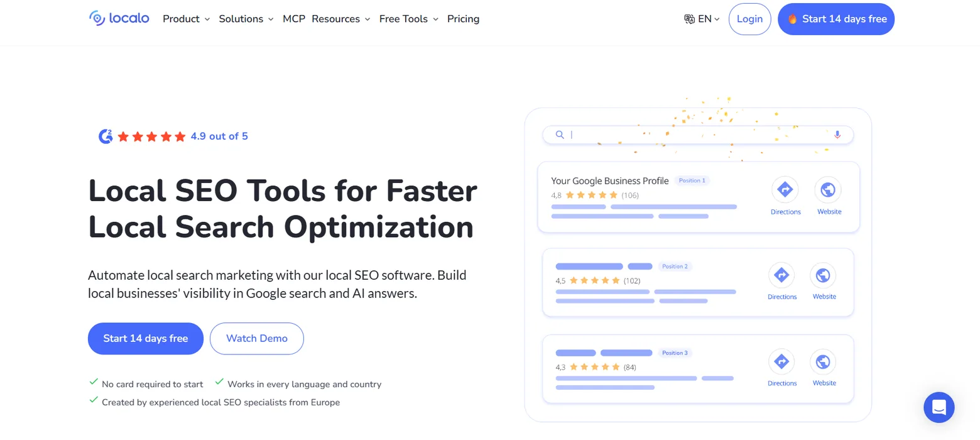The image size is (980, 440).
Task: Click the '(106)' review count
Action: (x=630, y=195)
